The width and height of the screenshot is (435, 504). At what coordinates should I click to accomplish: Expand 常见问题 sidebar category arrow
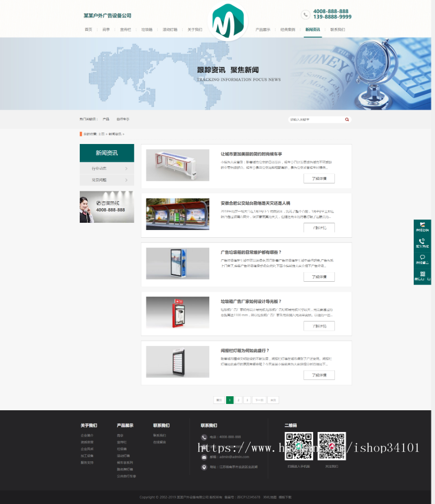click(126, 180)
